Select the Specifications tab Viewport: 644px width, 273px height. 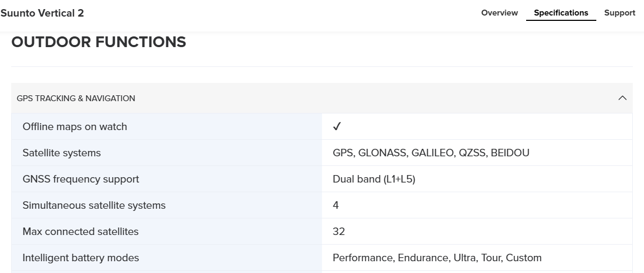tap(561, 13)
